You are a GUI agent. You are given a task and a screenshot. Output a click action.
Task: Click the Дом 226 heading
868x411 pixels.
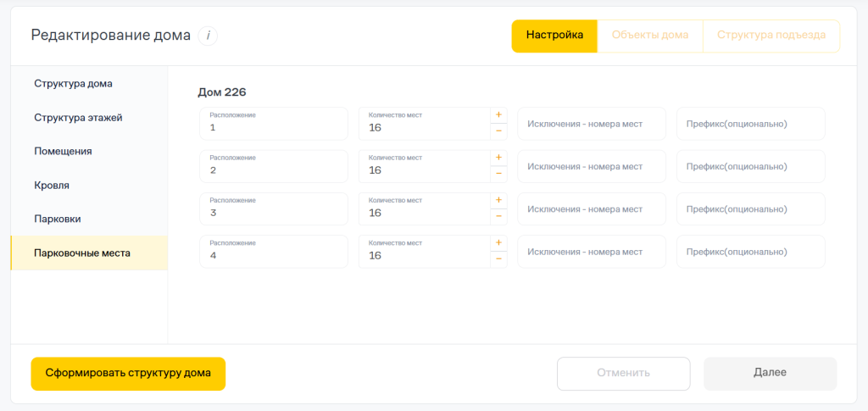[x=221, y=92]
